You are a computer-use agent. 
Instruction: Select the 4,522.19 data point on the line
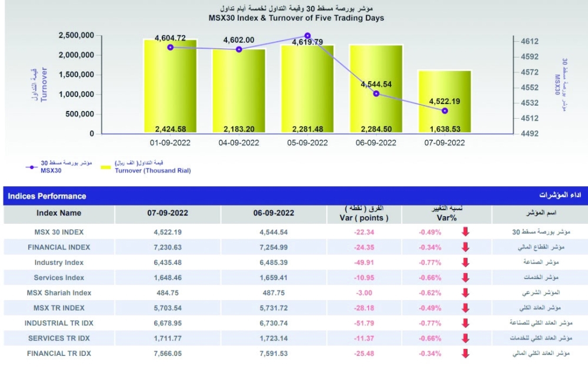click(x=445, y=110)
